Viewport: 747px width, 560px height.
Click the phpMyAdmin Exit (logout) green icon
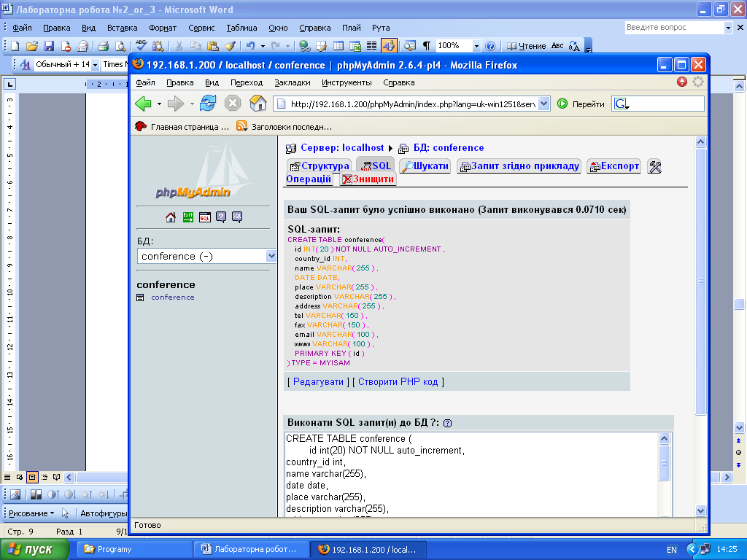[188, 217]
